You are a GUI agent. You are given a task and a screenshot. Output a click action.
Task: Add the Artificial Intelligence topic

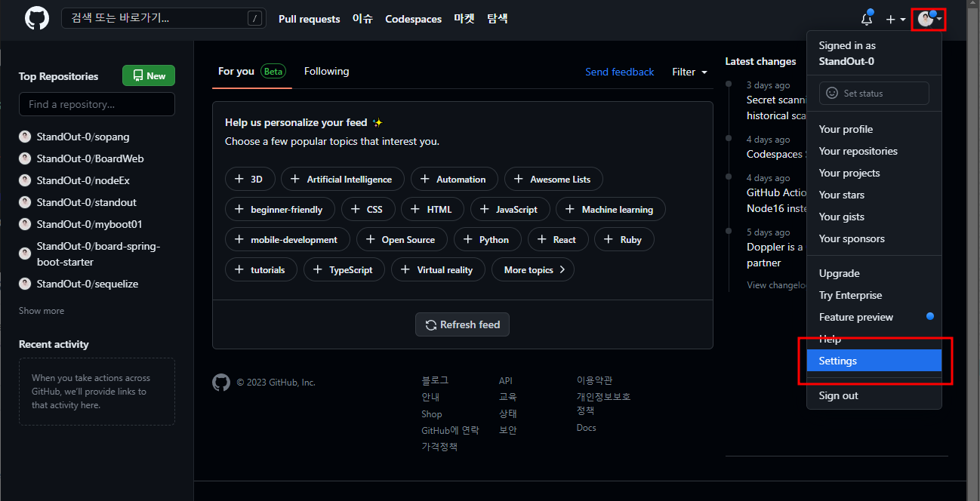(343, 179)
